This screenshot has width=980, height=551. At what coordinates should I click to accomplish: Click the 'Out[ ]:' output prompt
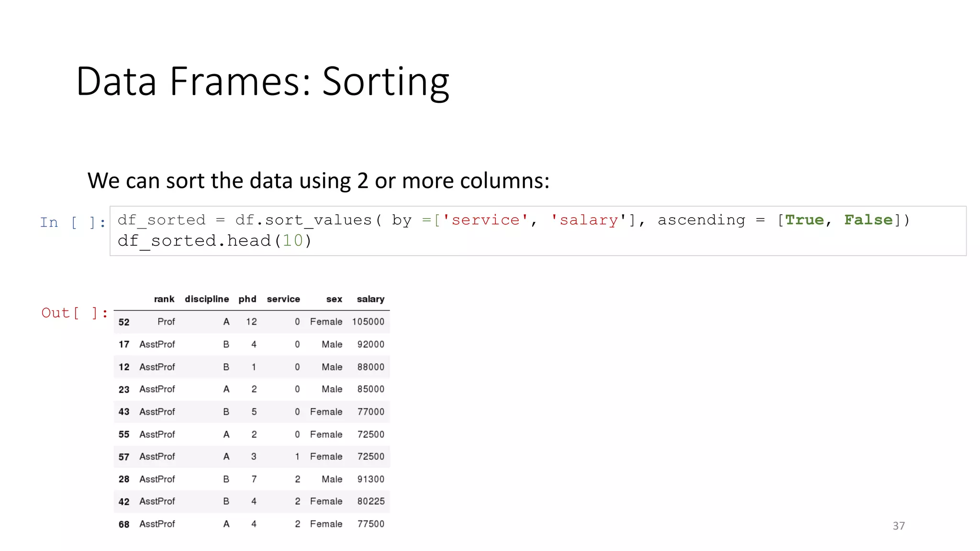(74, 313)
